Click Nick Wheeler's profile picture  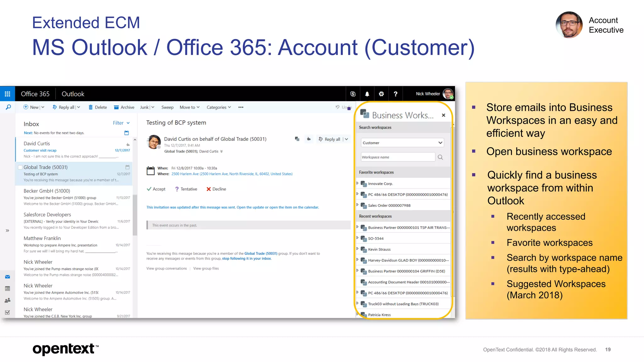[448, 94]
